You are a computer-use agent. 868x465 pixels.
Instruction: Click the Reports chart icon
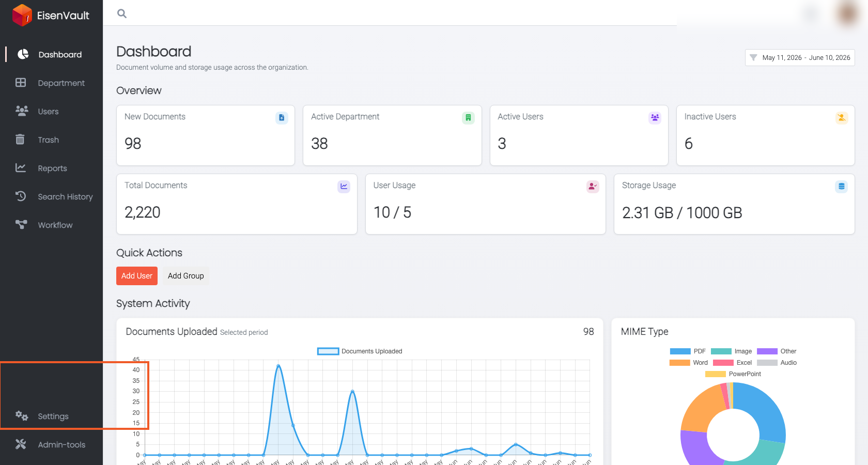(x=21, y=168)
